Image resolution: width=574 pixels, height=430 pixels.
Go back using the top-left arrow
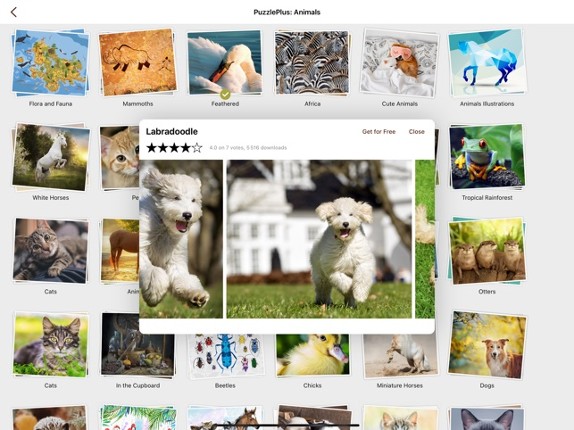click(14, 12)
